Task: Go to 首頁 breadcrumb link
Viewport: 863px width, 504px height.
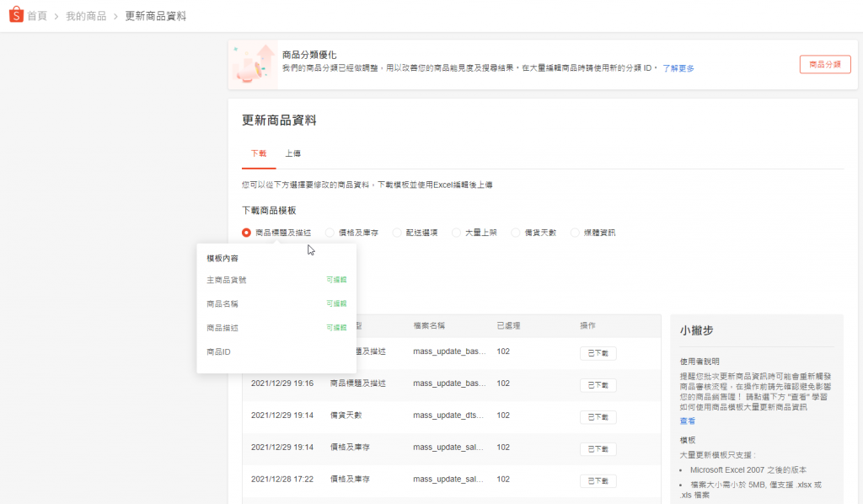Action: (x=37, y=16)
